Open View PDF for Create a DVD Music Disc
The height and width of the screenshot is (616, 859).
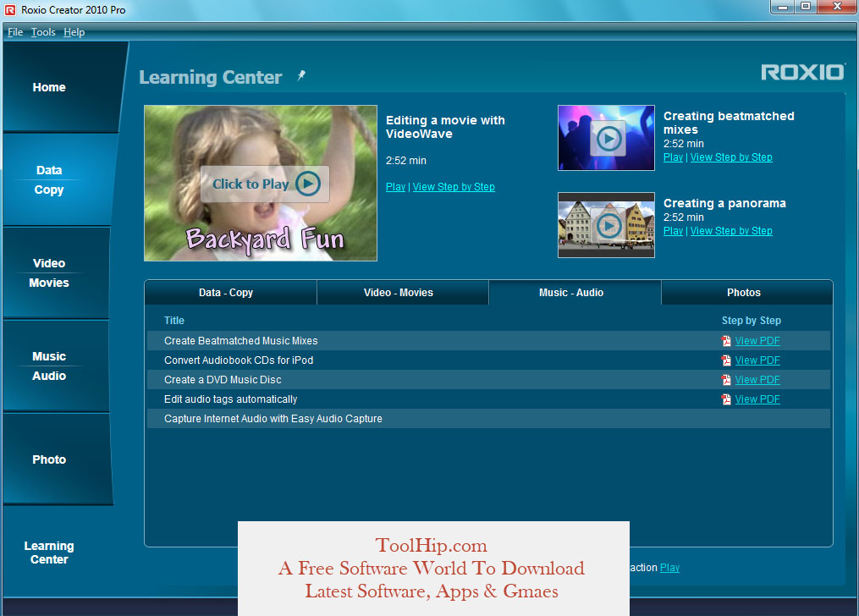pos(757,379)
